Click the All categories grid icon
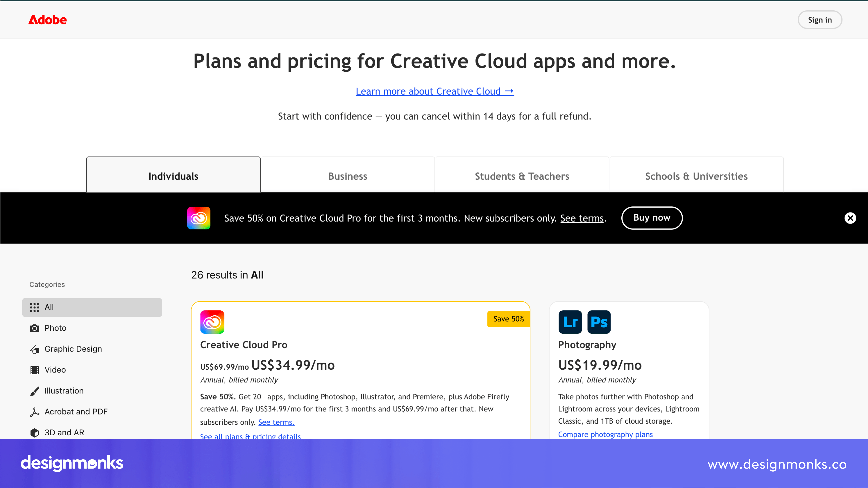 (x=34, y=307)
